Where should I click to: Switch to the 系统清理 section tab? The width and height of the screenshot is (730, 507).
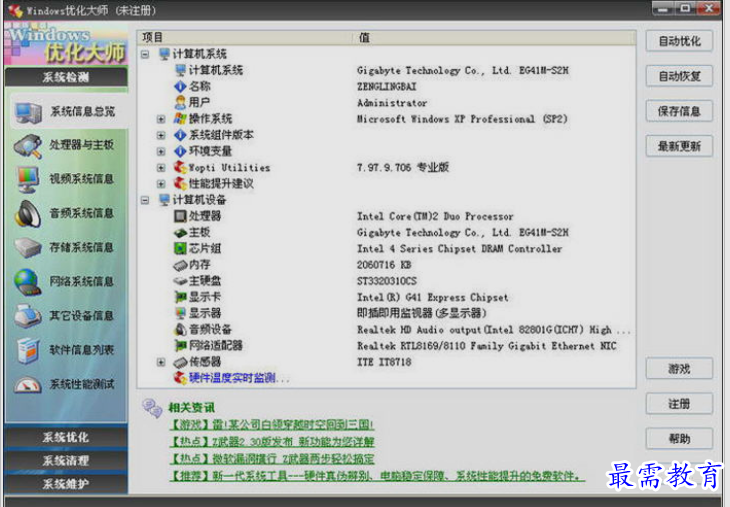66,460
